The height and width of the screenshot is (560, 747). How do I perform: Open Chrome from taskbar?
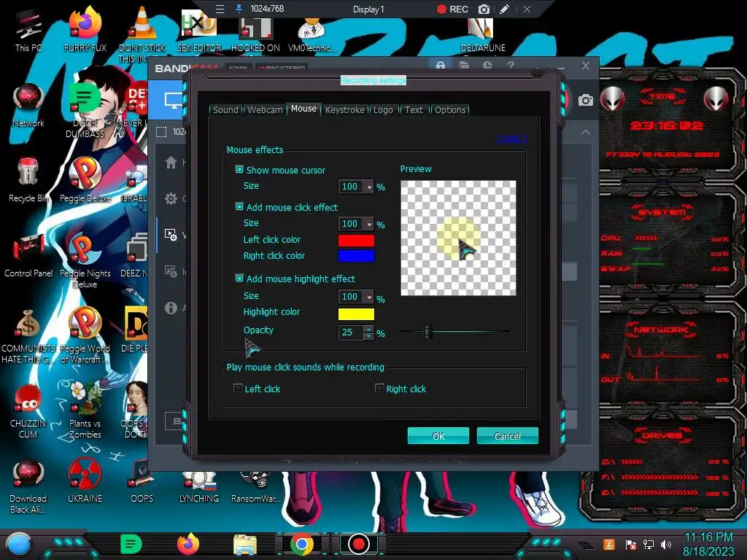coord(302,544)
